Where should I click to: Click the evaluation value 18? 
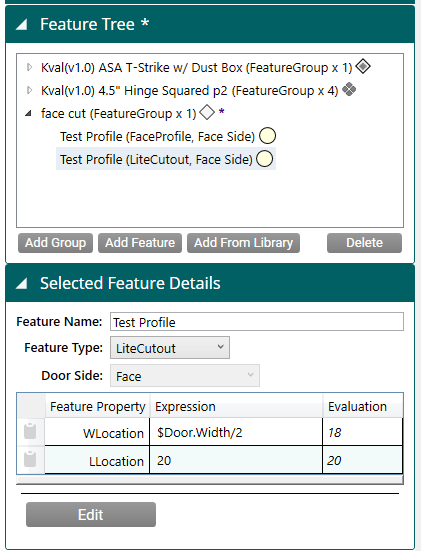click(x=363, y=432)
